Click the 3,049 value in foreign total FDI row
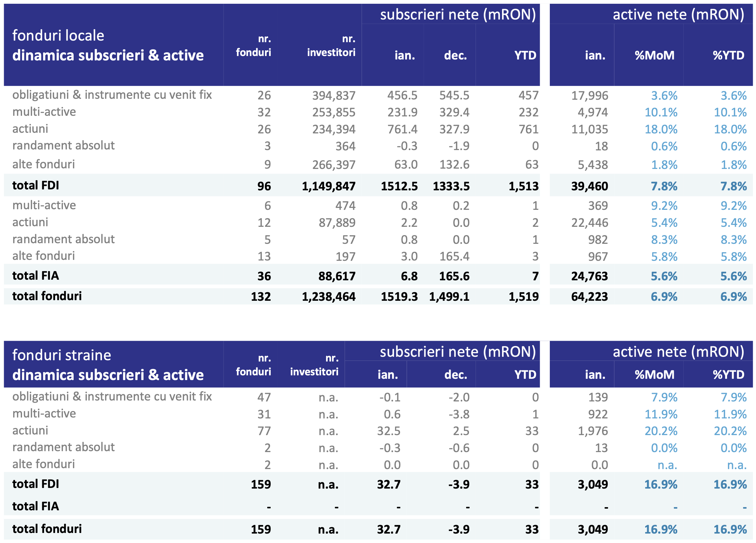Image resolution: width=756 pixels, height=543 pixels. [592, 484]
